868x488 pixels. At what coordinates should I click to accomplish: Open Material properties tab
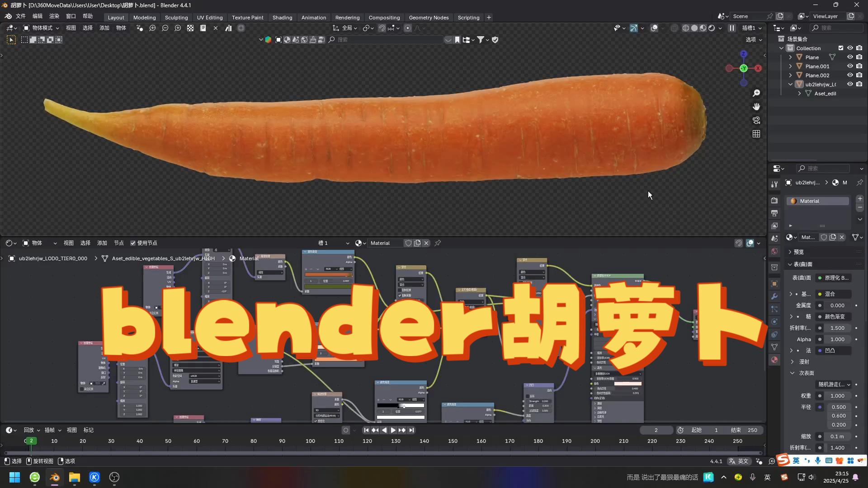click(x=774, y=360)
